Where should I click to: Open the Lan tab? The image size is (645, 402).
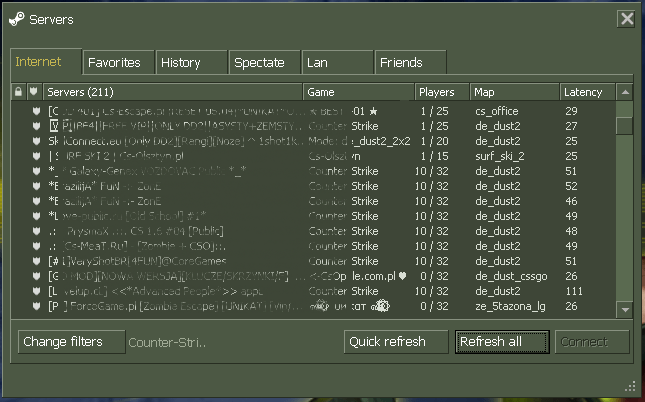[337, 63]
